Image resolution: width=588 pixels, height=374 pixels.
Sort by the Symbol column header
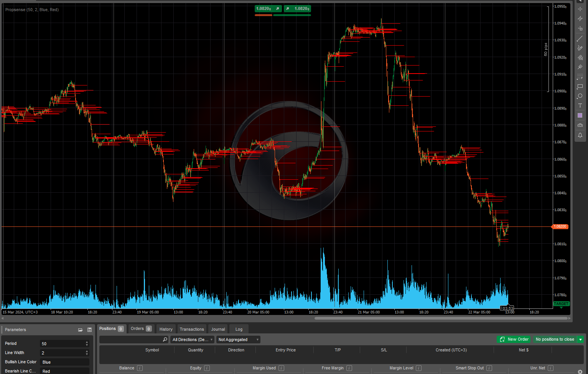(x=152, y=350)
